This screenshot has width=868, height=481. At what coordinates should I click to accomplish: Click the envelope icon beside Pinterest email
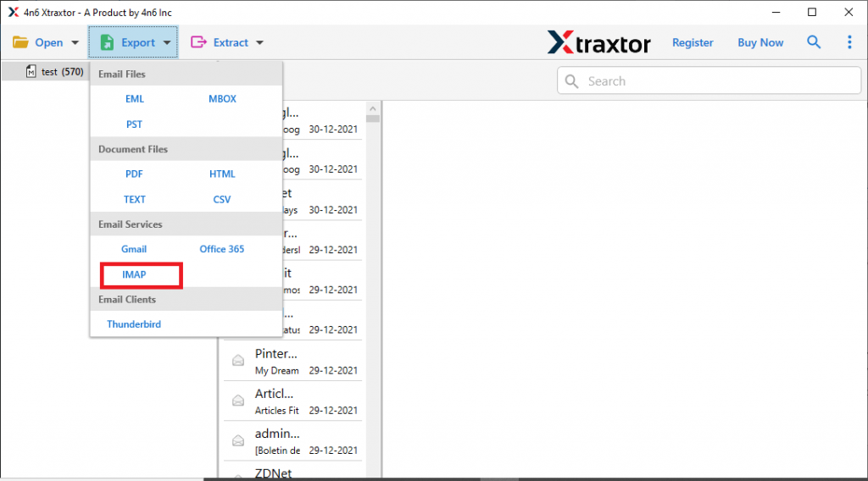coord(239,361)
